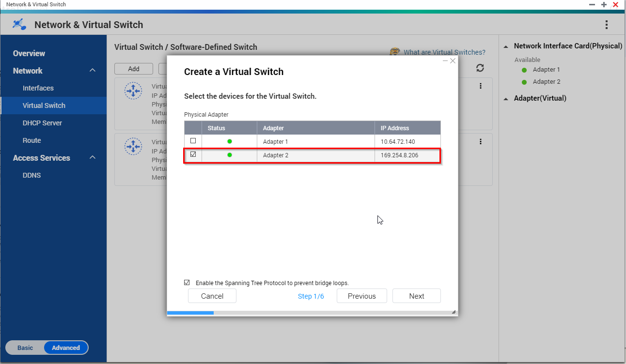The width and height of the screenshot is (626, 364).
Task: Click the refresh icon for virtual switches
Action: tap(480, 68)
